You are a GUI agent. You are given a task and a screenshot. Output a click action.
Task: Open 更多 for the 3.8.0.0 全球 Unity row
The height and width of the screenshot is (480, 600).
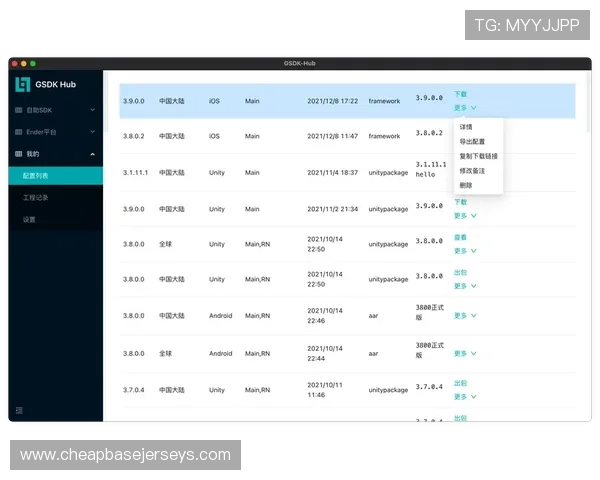(x=465, y=251)
